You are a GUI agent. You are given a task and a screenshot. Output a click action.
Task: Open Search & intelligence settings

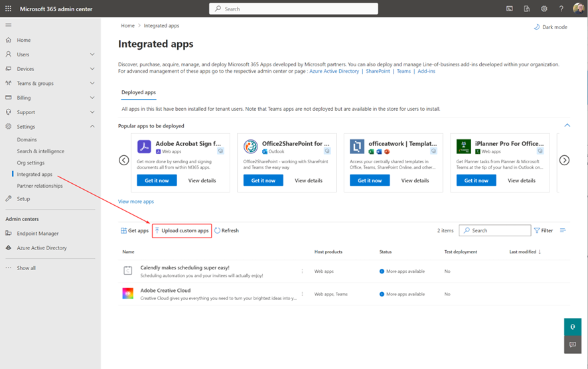pyautogui.click(x=40, y=151)
